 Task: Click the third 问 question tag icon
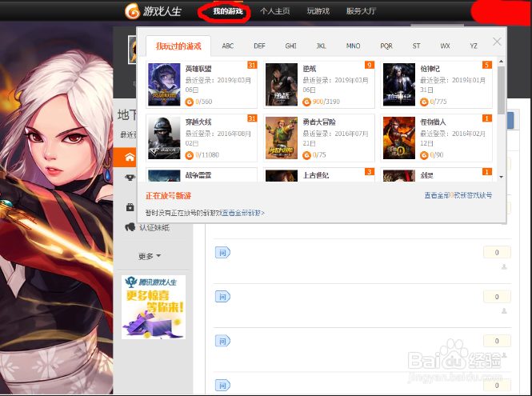click(222, 341)
